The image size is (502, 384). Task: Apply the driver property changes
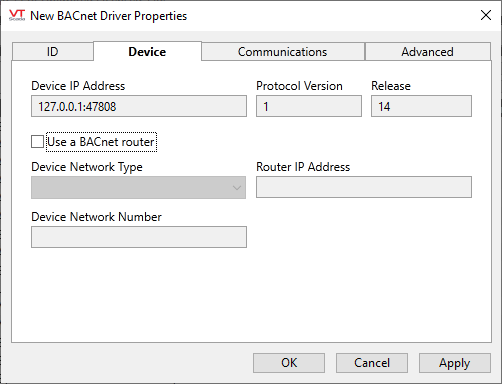click(x=455, y=363)
